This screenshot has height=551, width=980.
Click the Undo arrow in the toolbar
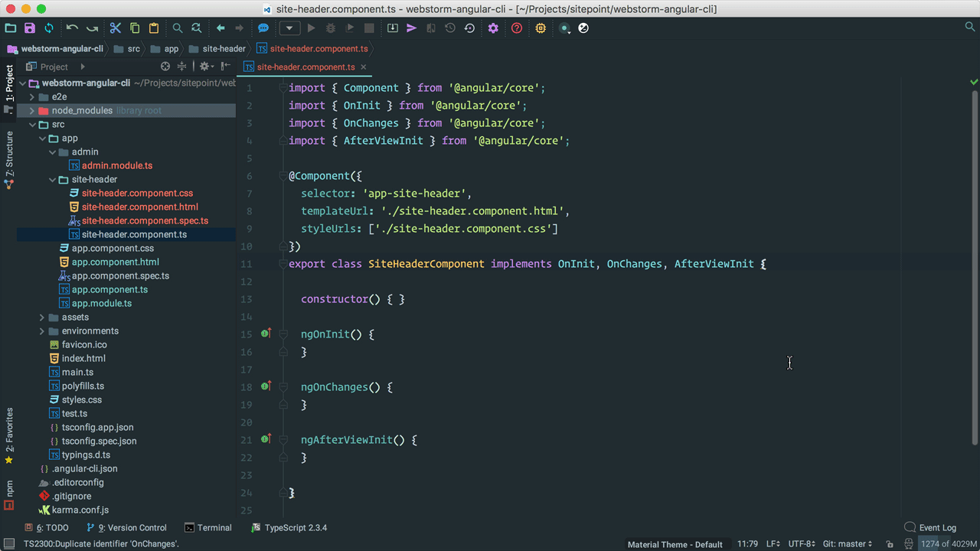[x=73, y=28]
